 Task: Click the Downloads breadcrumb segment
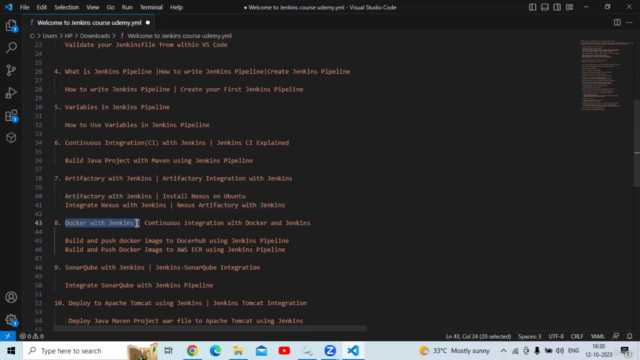[x=95, y=36]
